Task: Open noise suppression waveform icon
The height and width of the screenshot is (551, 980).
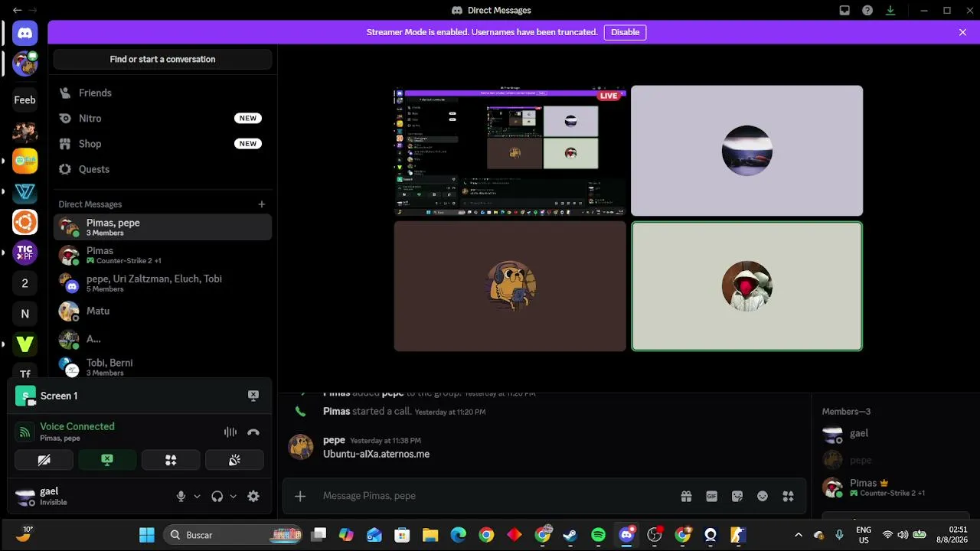Action: pyautogui.click(x=230, y=432)
